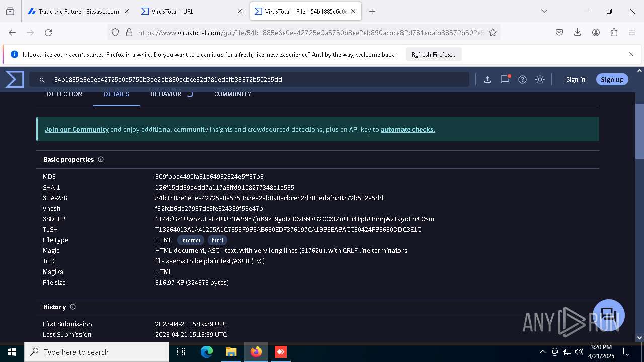
Task: Show hidden system tray icons chevron
Action: [542, 352]
